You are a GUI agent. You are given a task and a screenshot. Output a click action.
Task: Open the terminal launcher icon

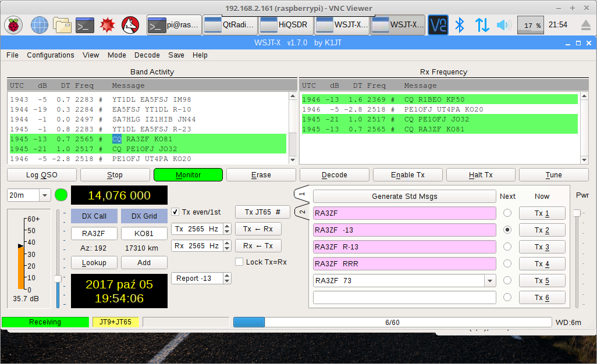[86, 25]
